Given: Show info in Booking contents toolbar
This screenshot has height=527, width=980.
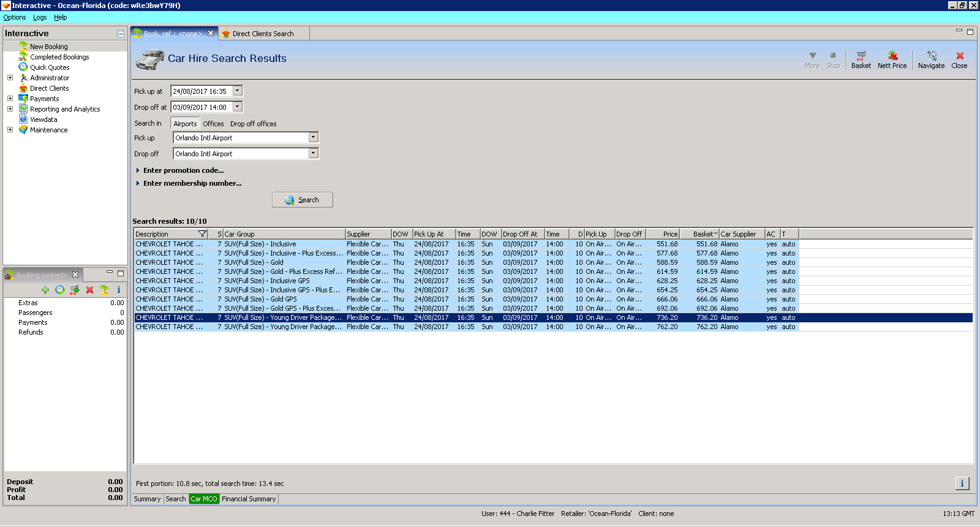Looking at the screenshot, I should pyautogui.click(x=119, y=290).
